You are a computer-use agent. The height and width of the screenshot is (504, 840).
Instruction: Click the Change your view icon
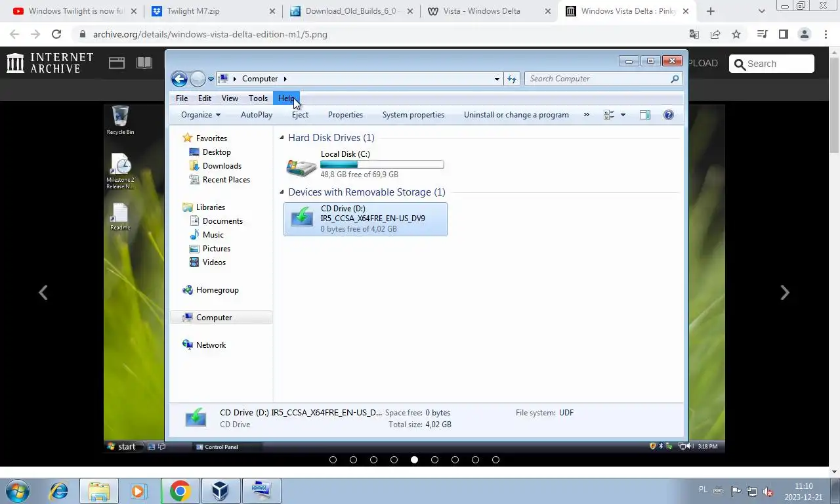[x=609, y=115]
